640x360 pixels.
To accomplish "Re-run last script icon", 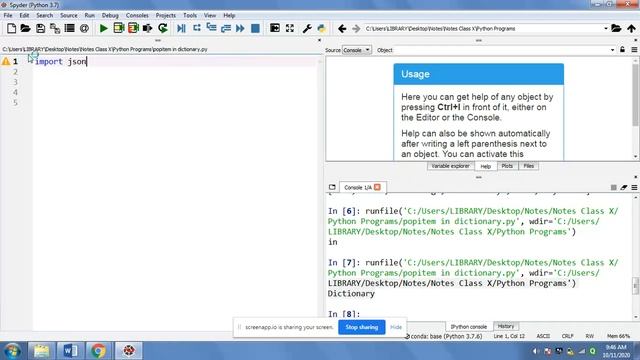I will 162,28.
